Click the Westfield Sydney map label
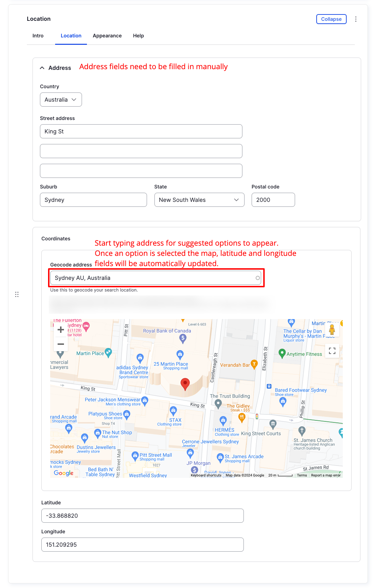 pos(148,475)
